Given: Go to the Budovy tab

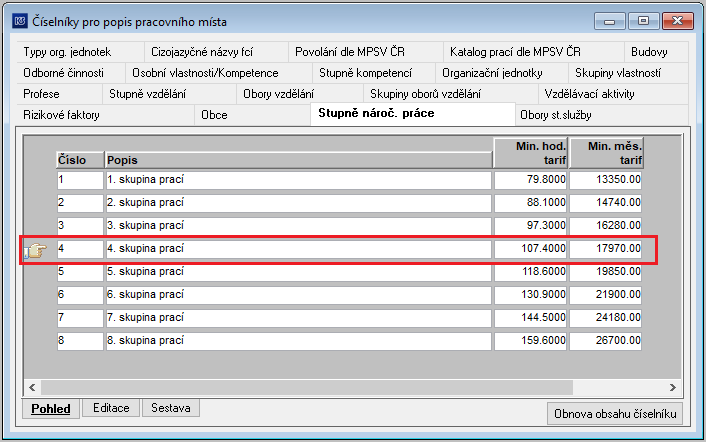Looking at the screenshot, I should pyautogui.click(x=656, y=52).
